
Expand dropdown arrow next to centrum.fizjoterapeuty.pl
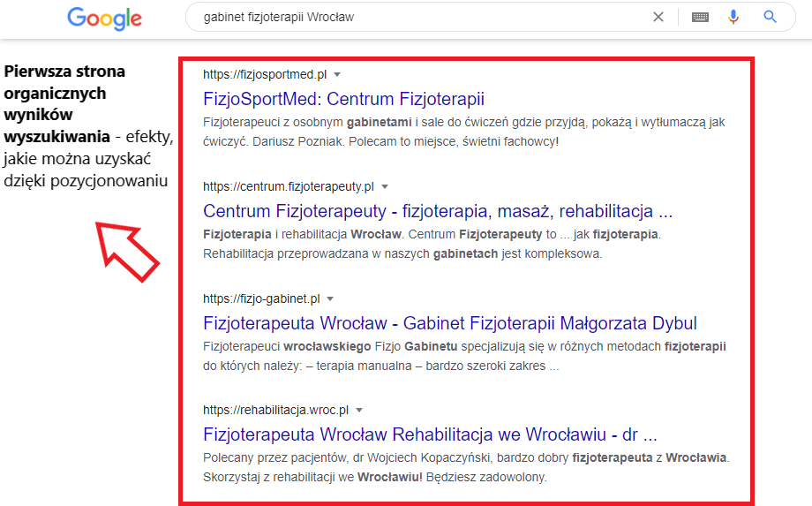click(x=385, y=187)
